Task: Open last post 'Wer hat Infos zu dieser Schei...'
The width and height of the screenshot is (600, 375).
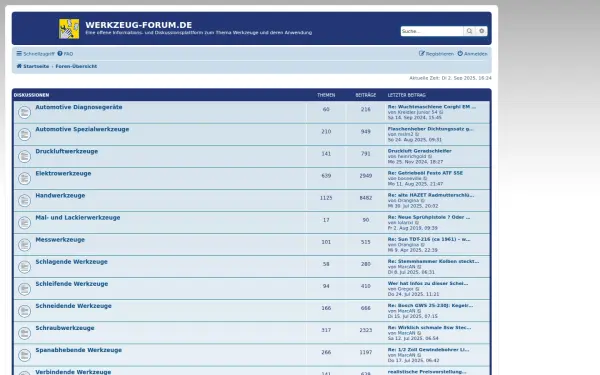Action: [x=428, y=284]
